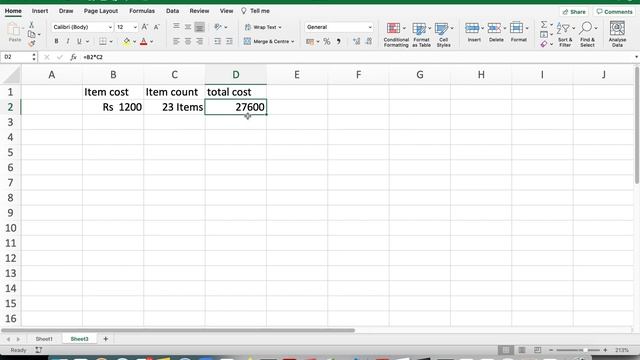This screenshot has width=640, height=360.
Task: Open the Formulas tab
Action: [x=142, y=11]
